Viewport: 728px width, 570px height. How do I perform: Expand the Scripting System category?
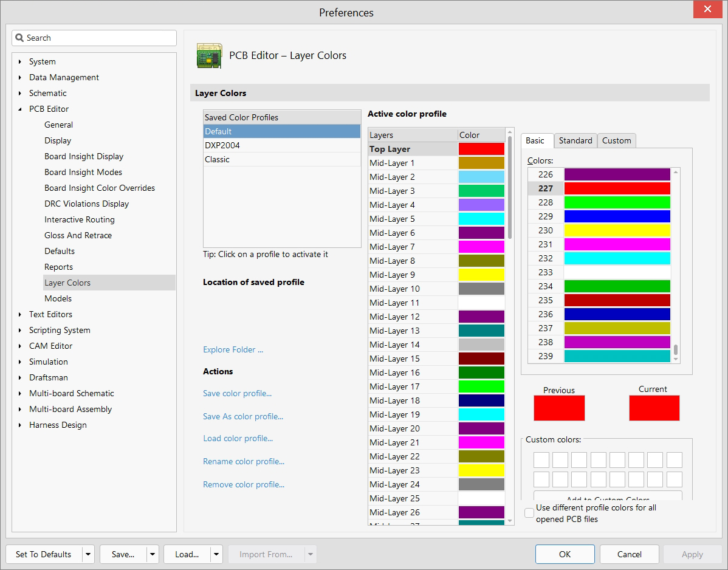pos(19,330)
